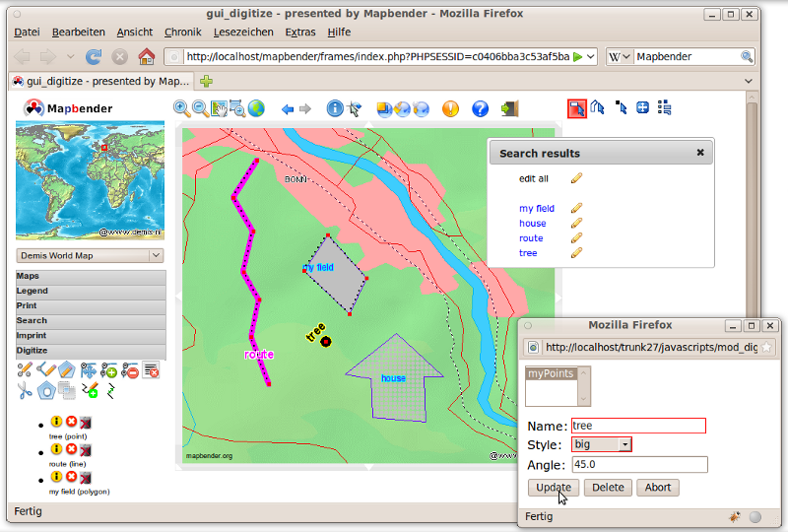Close the Search results panel
This screenshot has height=532, width=788.
700,153
